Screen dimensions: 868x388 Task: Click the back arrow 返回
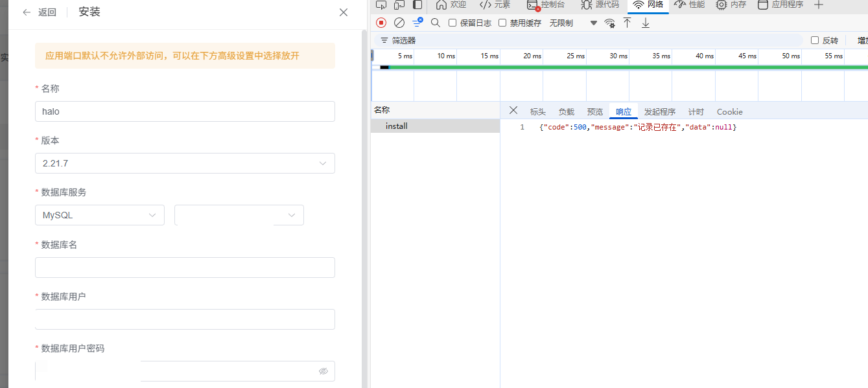[x=39, y=12]
